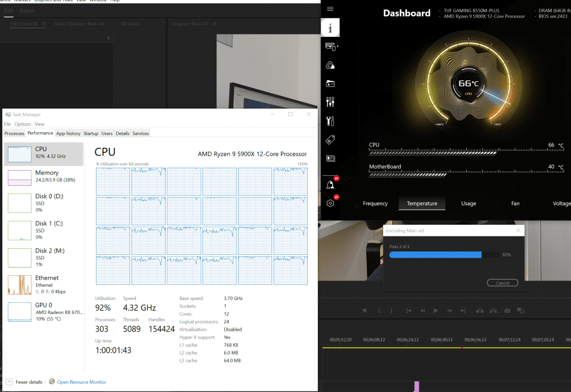Select Memory in performance sidebar
Viewport: 571px width, 392px height.
44,177
